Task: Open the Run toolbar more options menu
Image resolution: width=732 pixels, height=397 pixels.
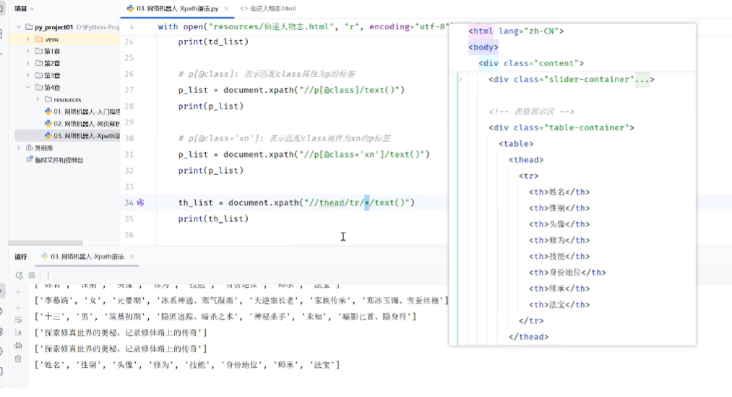Action: tap(48, 275)
